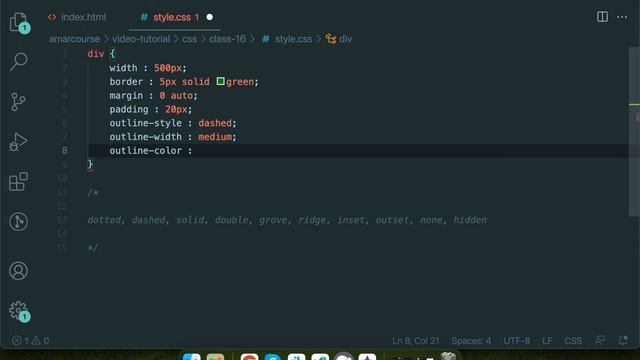Screen dimensions: 640x360
Task: Change encoding via UTF-8 status
Action: (517, 340)
